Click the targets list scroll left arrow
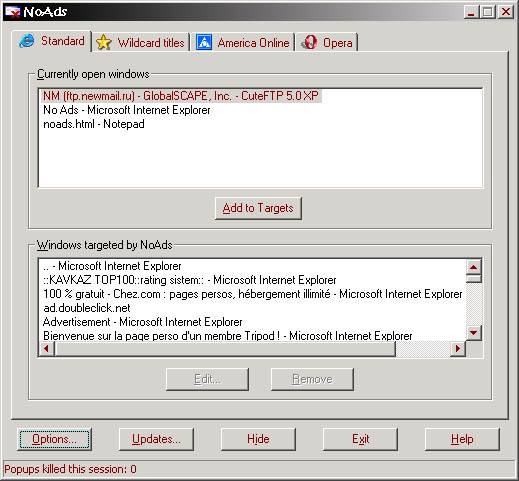The image size is (519, 481). (x=47, y=349)
